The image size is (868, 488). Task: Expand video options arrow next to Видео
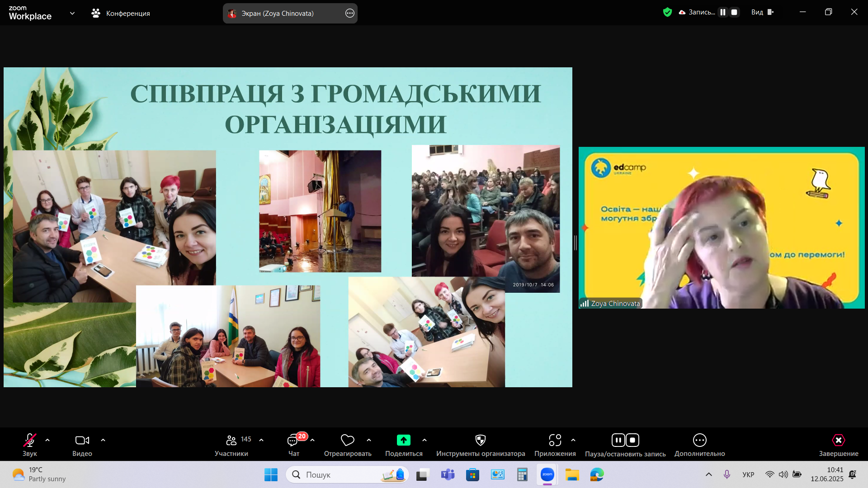[103, 440]
